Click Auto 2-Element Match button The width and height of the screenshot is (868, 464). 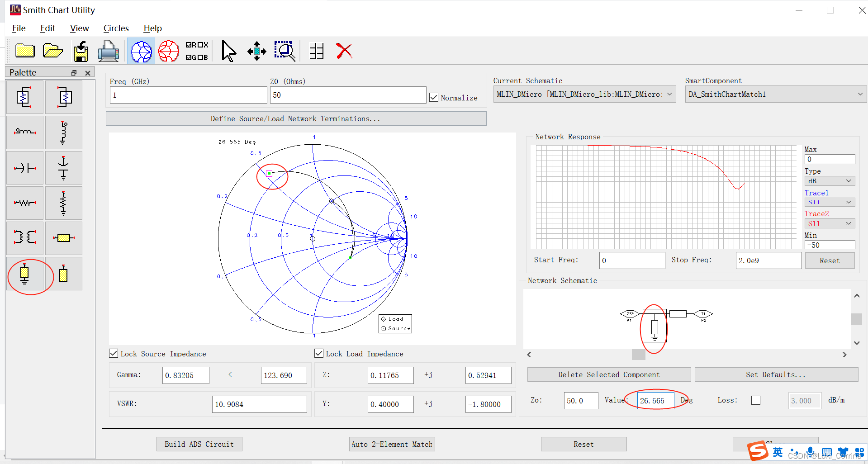392,444
